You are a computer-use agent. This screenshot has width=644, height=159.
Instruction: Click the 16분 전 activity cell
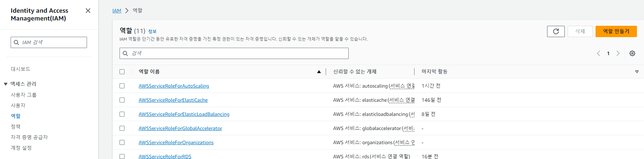point(430,156)
